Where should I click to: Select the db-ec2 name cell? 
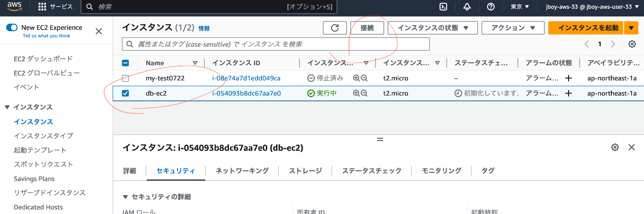[156, 93]
